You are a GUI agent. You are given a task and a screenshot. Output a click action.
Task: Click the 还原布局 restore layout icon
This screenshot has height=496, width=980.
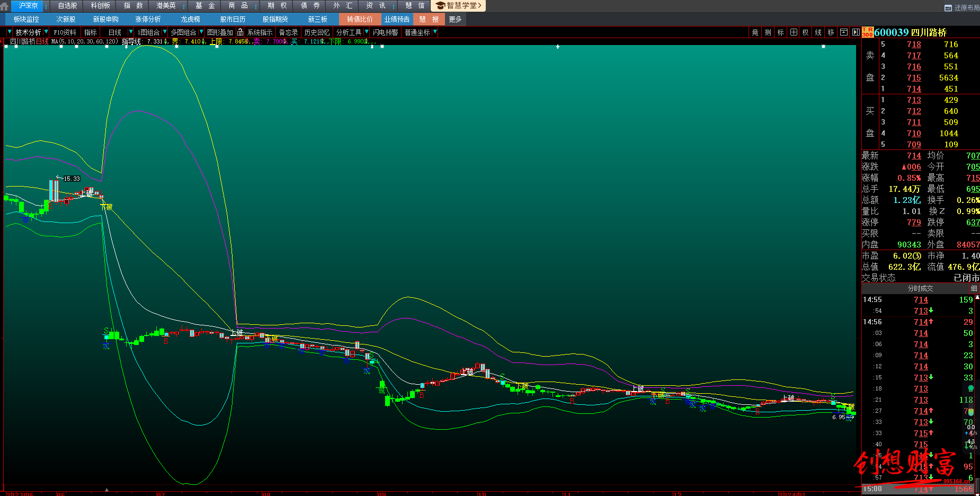[x=948, y=8]
